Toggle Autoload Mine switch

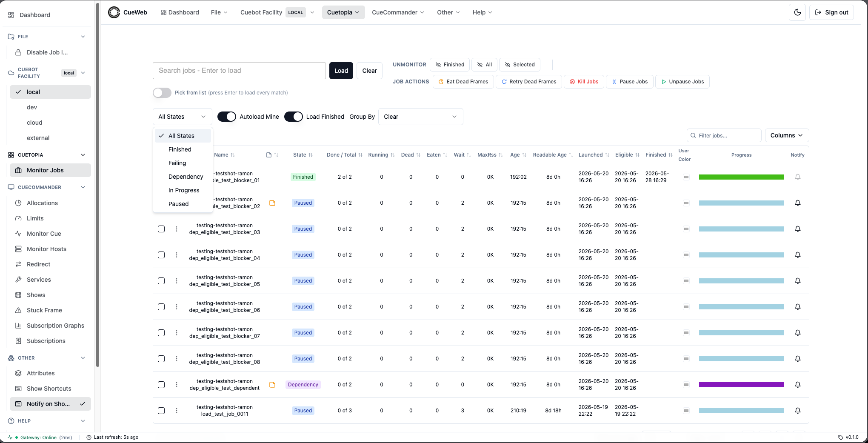tap(227, 117)
